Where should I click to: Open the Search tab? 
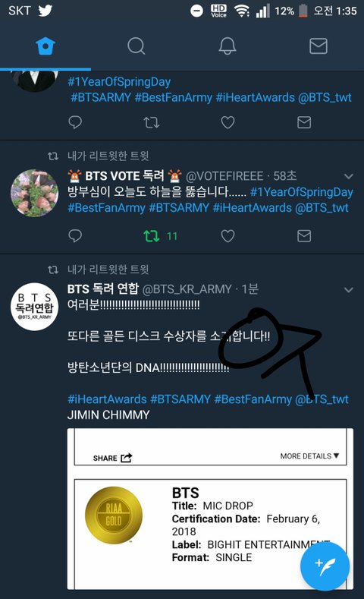coord(136,46)
